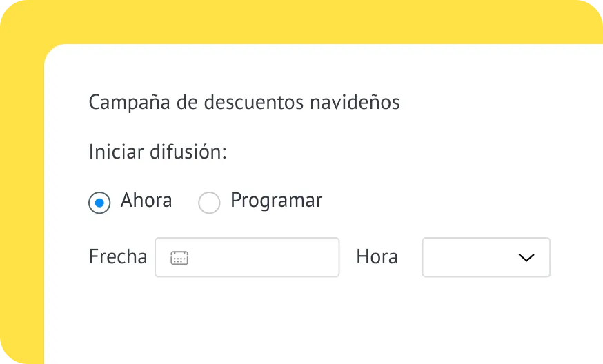Click the word difusión in the label

click(188, 152)
